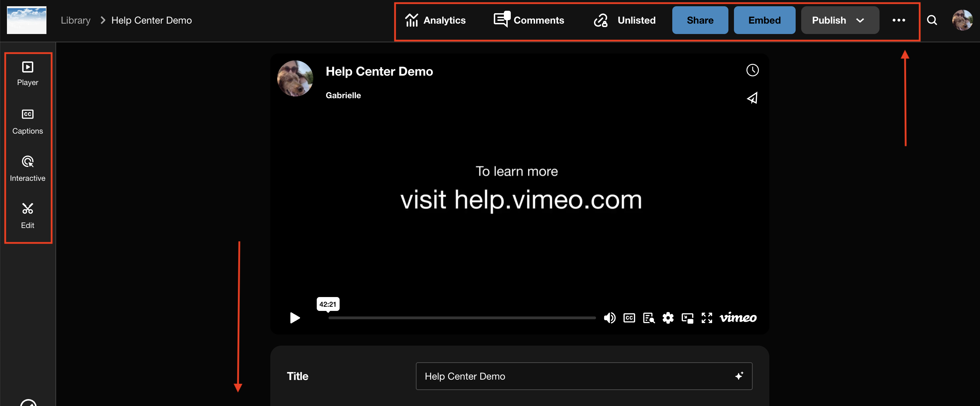Click the Watch Later clock icon

[752, 70]
